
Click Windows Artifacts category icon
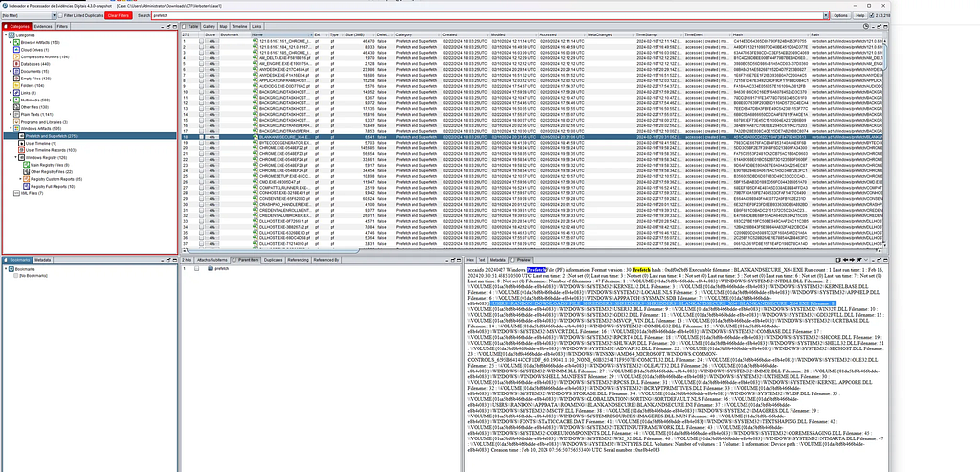pos(15,129)
